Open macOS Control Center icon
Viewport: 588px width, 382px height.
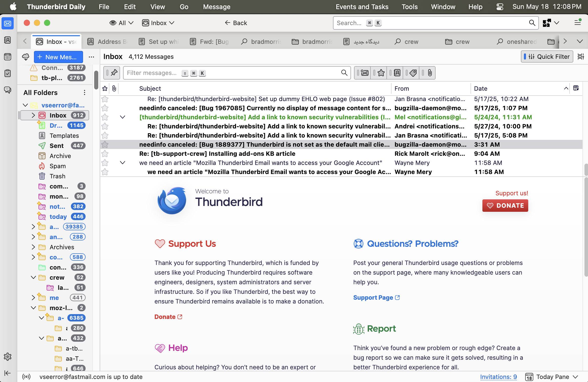(x=500, y=7)
